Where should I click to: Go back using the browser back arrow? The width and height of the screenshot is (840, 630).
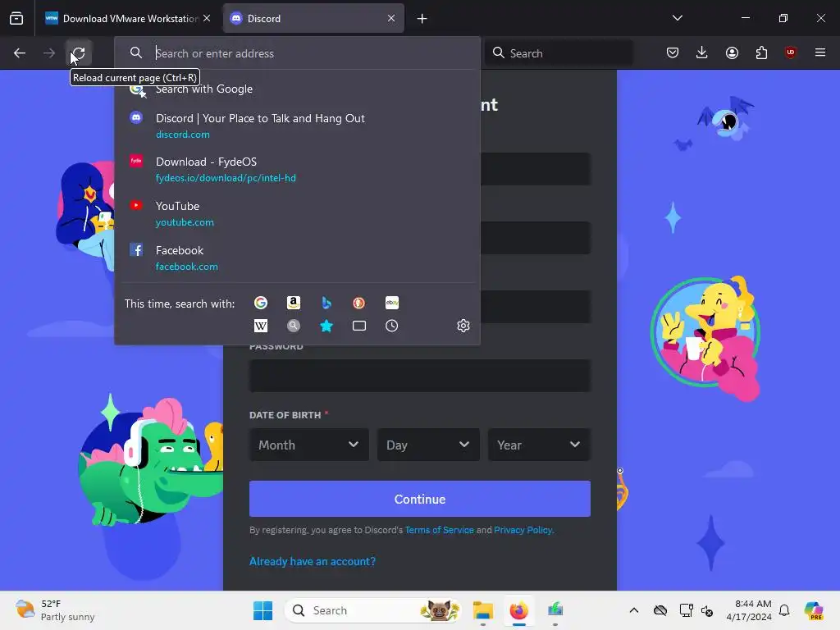(20, 53)
